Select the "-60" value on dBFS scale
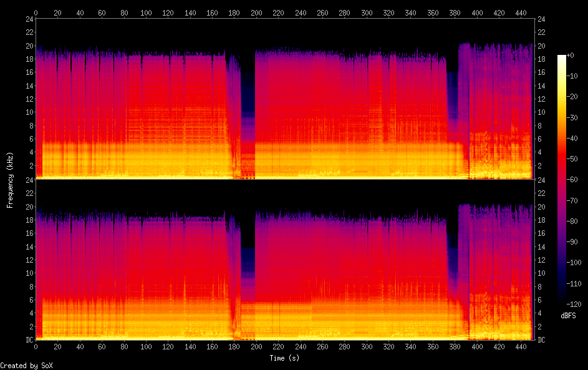Screen dimensions: 588x370 pos(572,179)
